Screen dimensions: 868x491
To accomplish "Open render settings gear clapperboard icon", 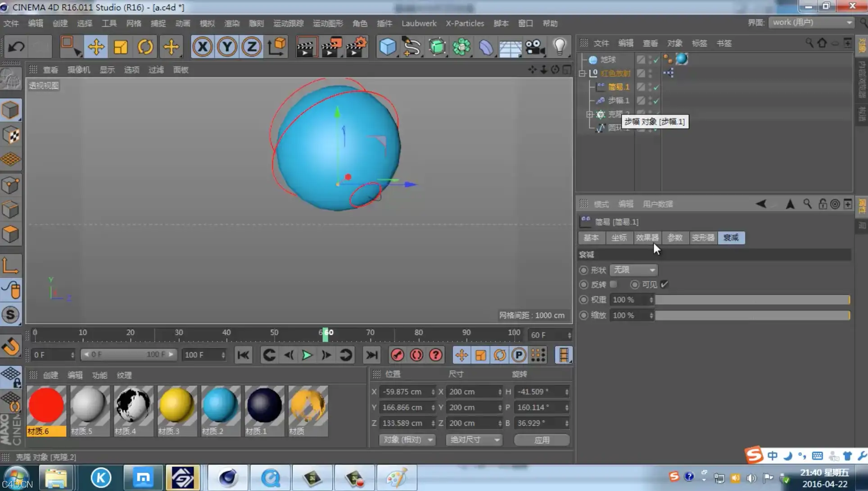I will (356, 47).
